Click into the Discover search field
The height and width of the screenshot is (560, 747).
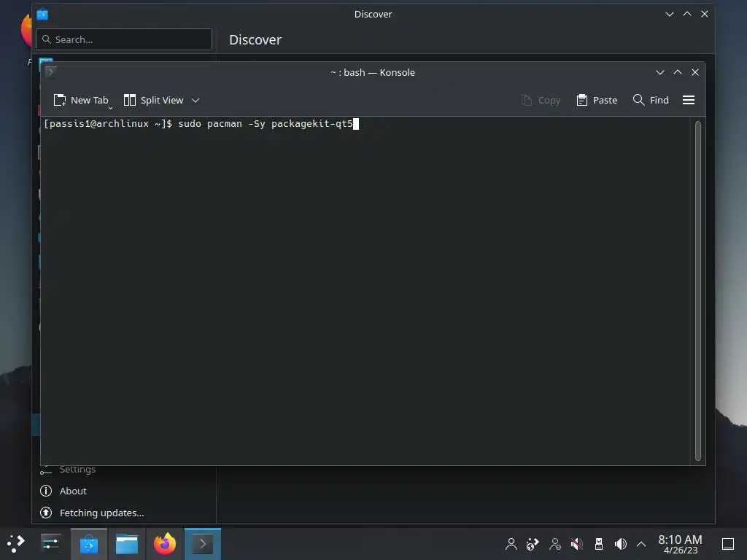pos(124,39)
